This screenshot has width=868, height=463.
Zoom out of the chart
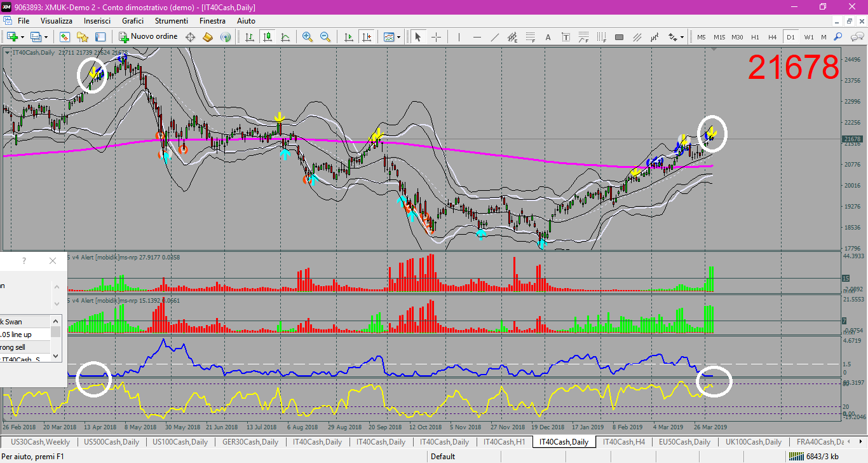tap(325, 37)
